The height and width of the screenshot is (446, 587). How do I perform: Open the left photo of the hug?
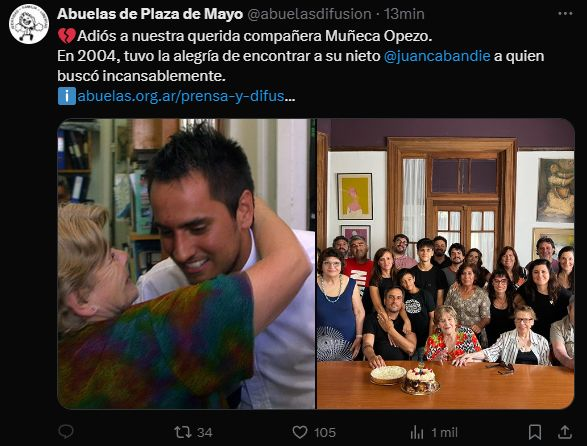coord(186,264)
